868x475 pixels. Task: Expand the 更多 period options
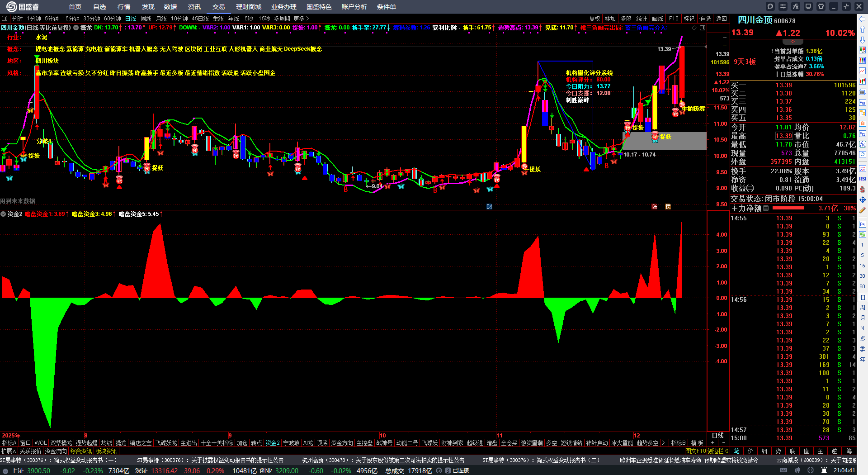point(301,19)
